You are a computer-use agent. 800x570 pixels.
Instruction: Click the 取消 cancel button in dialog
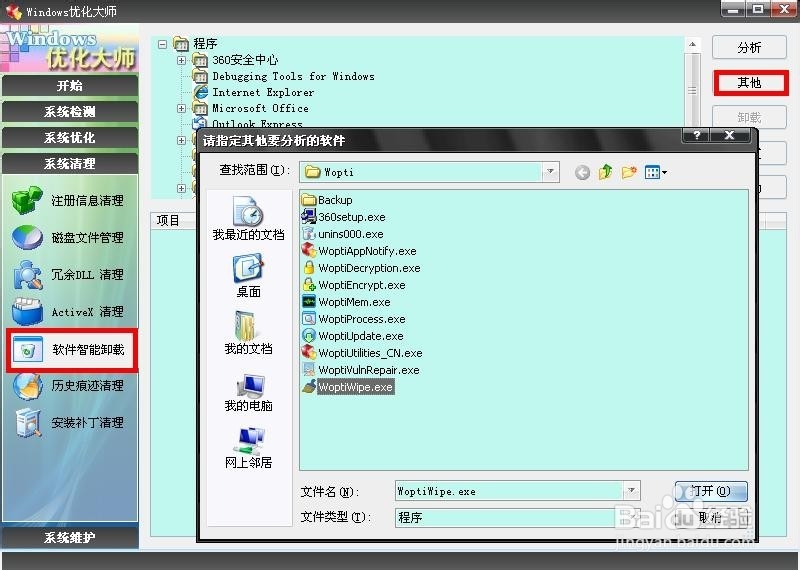pos(711,517)
